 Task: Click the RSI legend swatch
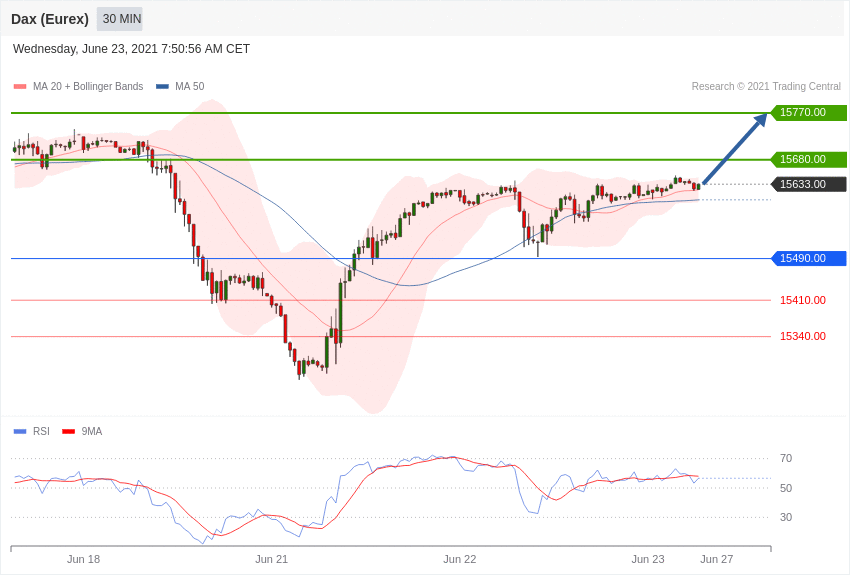point(20,431)
